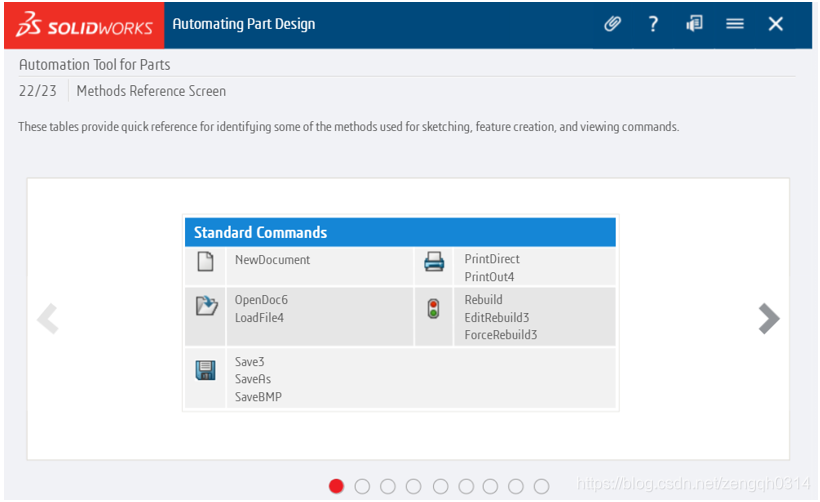820x502 pixels.
Task: Select the last pagination dot
Action: click(541, 486)
